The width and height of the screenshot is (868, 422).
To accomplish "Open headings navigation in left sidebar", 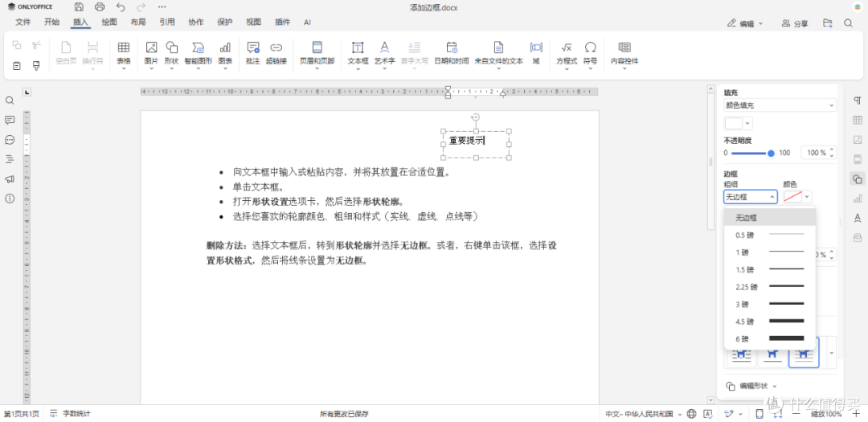I will point(10,159).
